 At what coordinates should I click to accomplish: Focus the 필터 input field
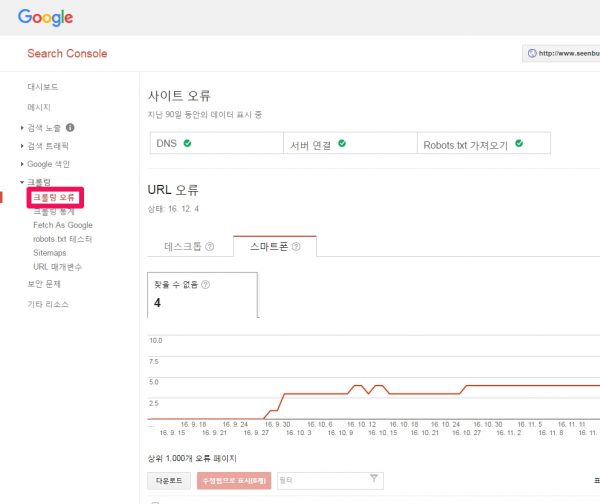point(330,481)
